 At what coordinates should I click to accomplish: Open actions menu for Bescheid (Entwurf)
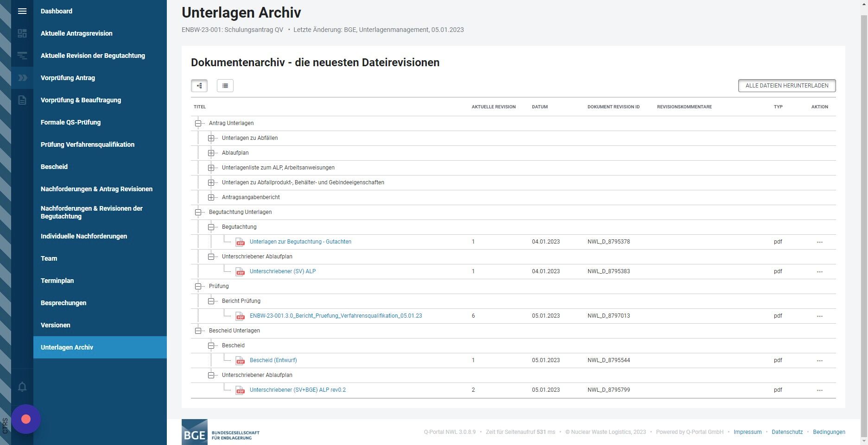click(819, 360)
